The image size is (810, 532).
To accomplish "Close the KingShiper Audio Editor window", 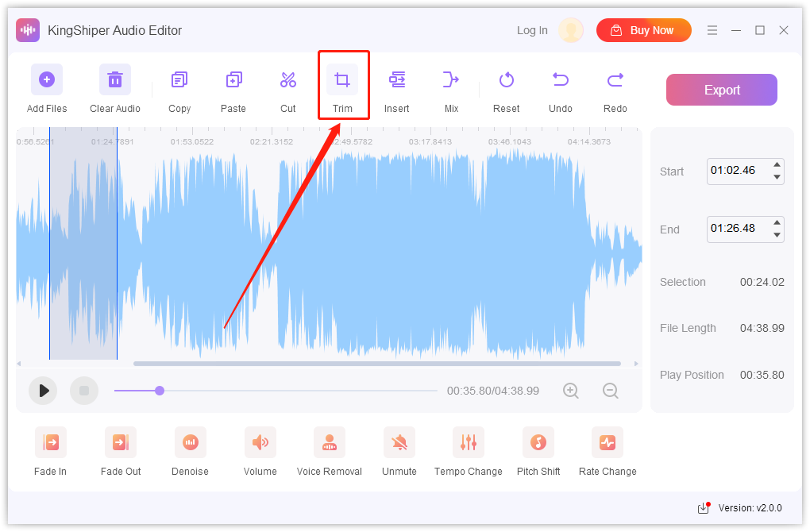I will click(784, 30).
